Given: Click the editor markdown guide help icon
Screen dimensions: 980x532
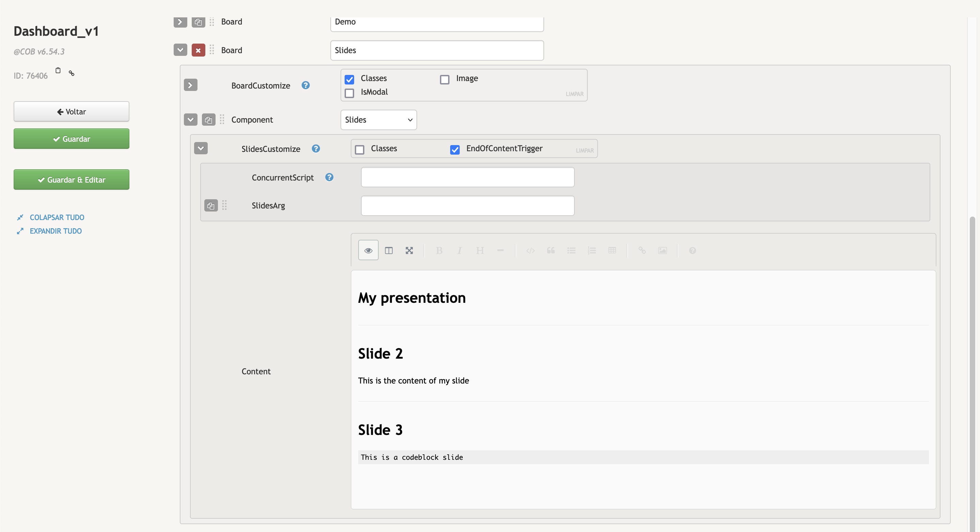Looking at the screenshot, I should click(692, 250).
